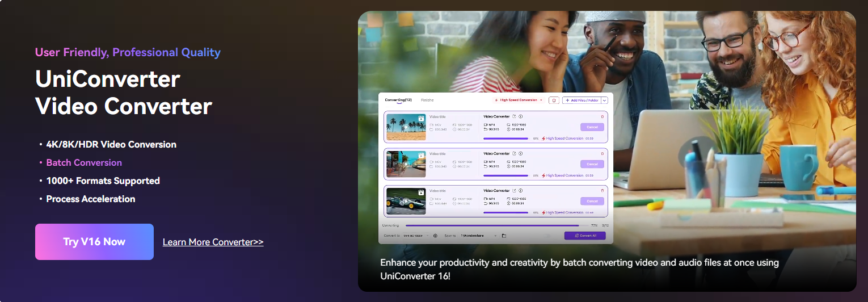Open the street scene video thumbnail
The width and height of the screenshot is (868, 302).
(x=406, y=164)
